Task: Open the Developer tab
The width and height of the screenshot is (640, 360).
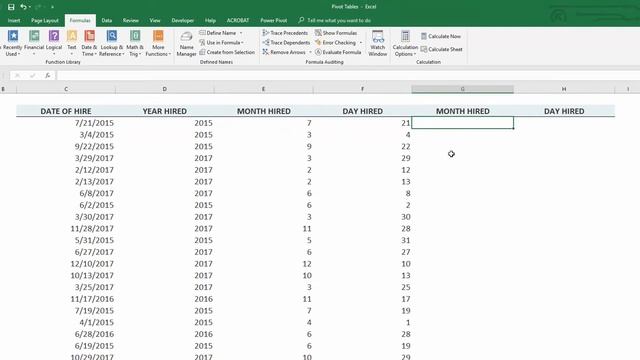Action: [182, 20]
